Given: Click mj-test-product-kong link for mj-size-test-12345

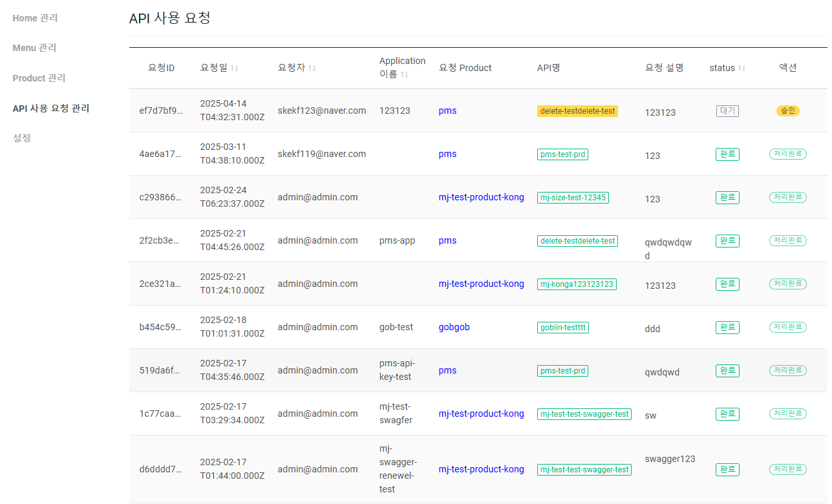Looking at the screenshot, I should pos(481,197).
